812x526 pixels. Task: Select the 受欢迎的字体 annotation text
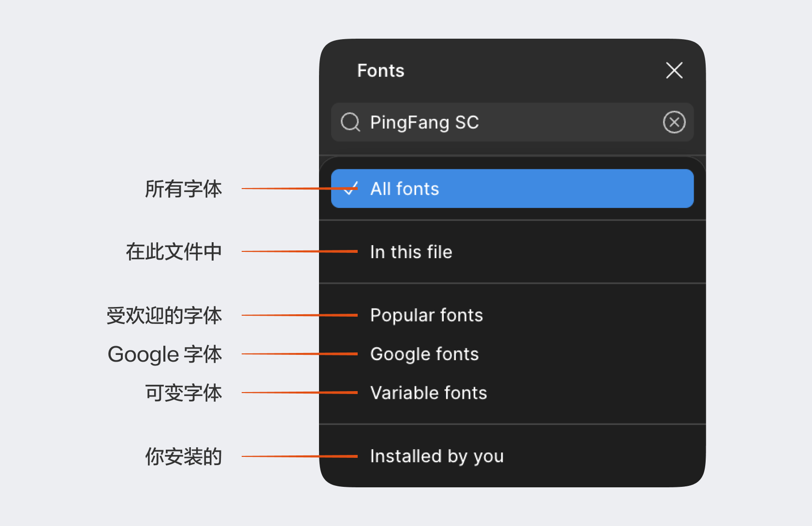coord(164,315)
